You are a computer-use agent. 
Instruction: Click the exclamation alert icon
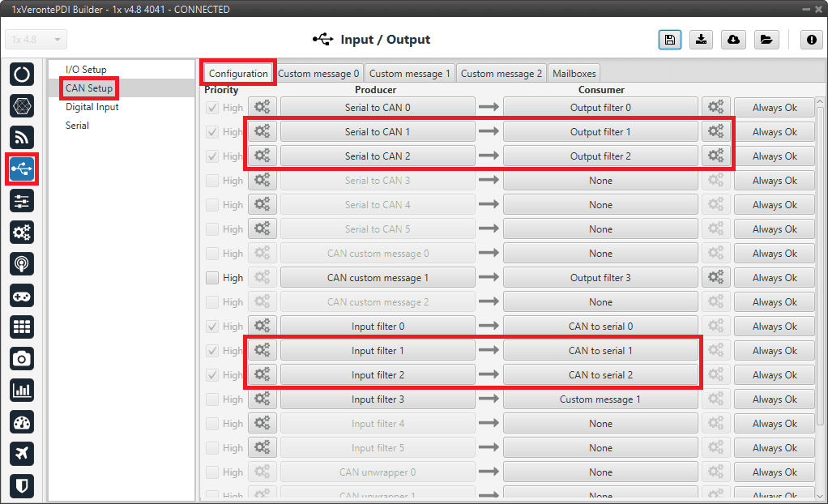(811, 40)
